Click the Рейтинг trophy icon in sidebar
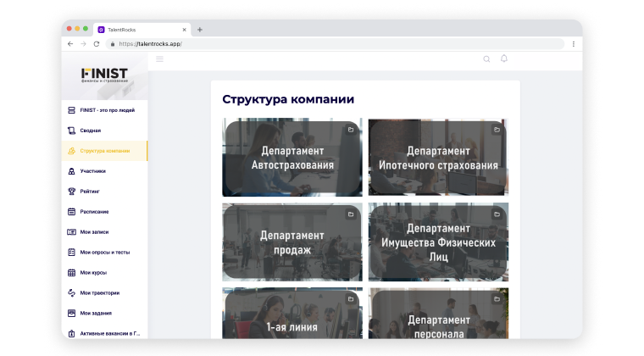The image size is (644, 356). (72, 192)
